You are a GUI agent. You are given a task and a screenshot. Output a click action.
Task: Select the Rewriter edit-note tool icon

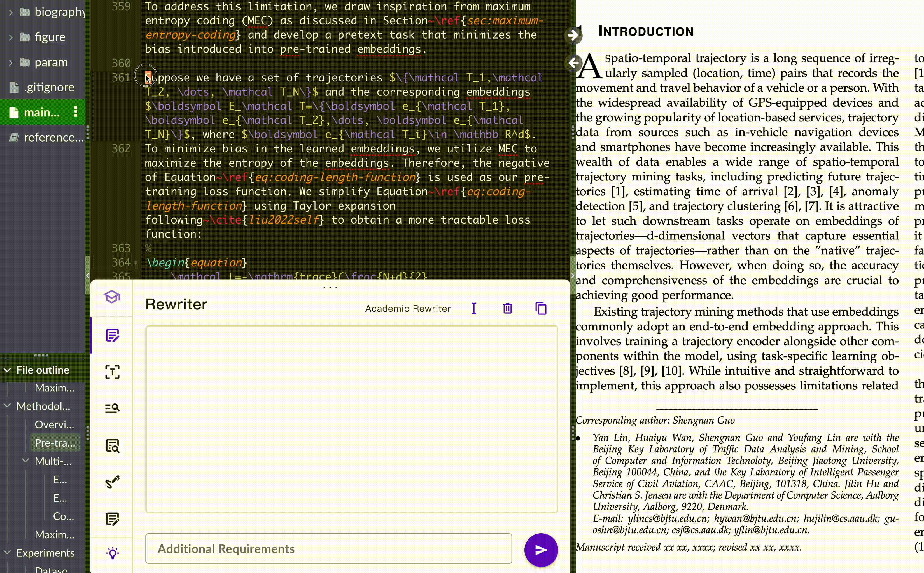coord(112,335)
